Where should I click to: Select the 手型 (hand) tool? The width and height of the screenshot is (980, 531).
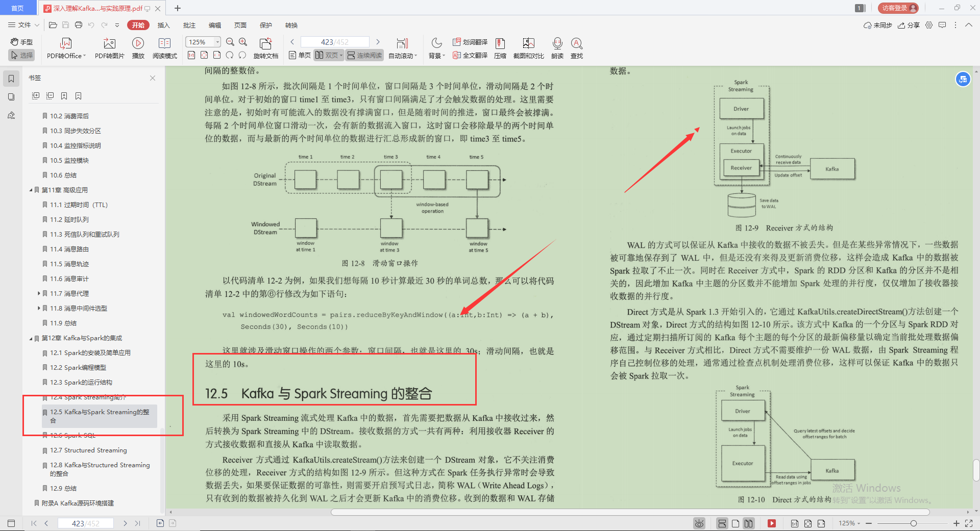click(21, 42)
